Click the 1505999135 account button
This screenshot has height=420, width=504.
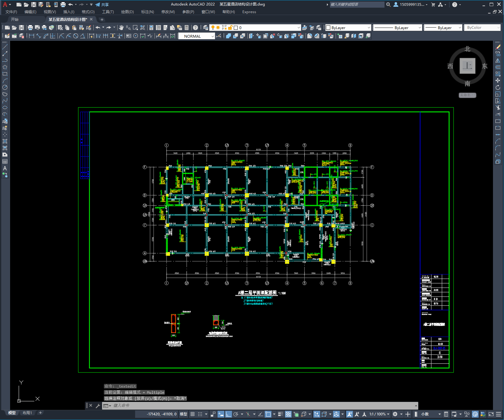[x=410, y=5]
